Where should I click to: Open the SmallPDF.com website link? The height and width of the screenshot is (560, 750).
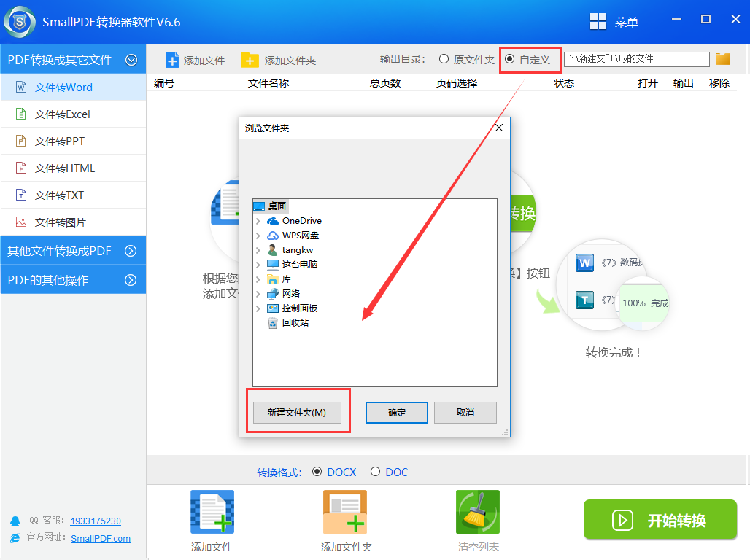[x=101, y=538]
